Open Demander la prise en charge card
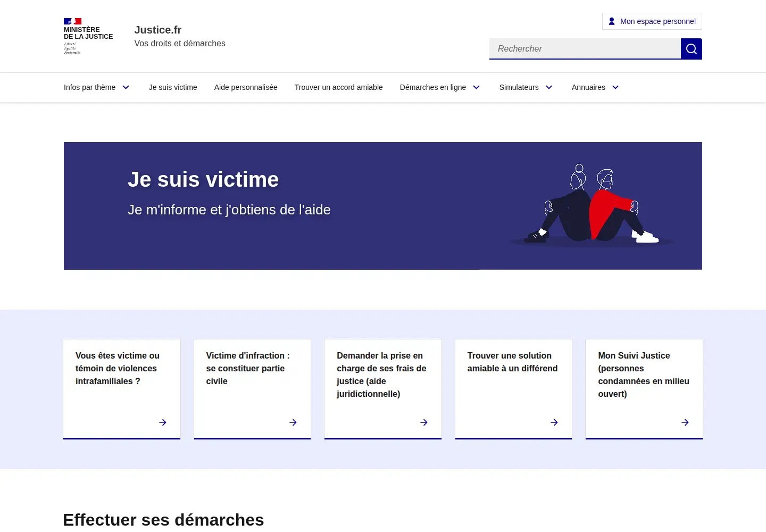The width and height of the screenshot is (766, 532). [383, 389]
